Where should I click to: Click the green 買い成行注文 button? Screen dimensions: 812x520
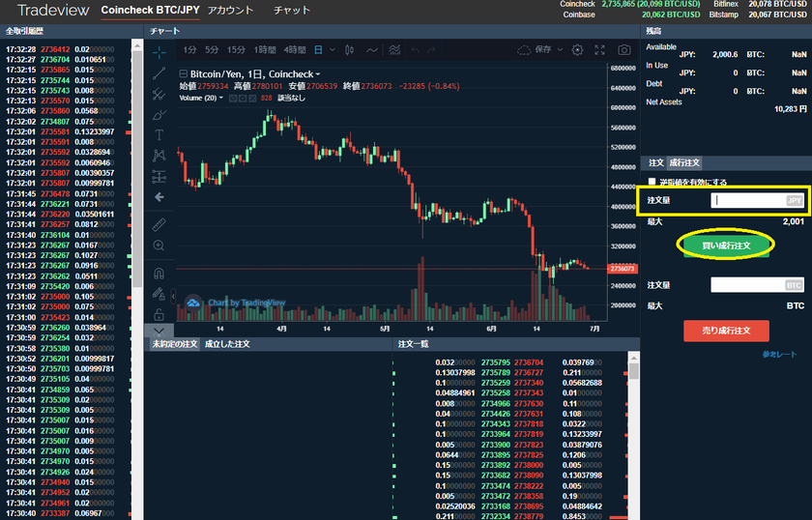pyautogui.click(x=724, y=246)
